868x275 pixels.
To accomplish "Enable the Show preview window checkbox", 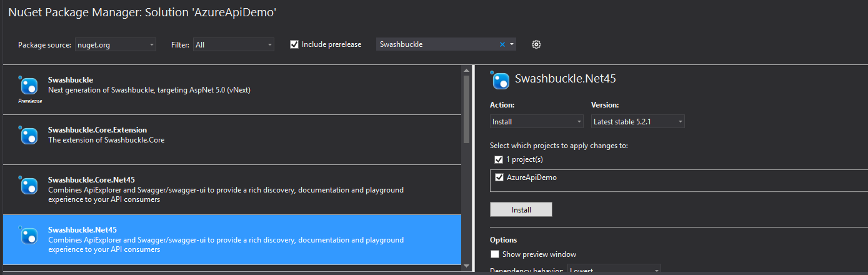I will pyautogui.click(x=495, y=254).
